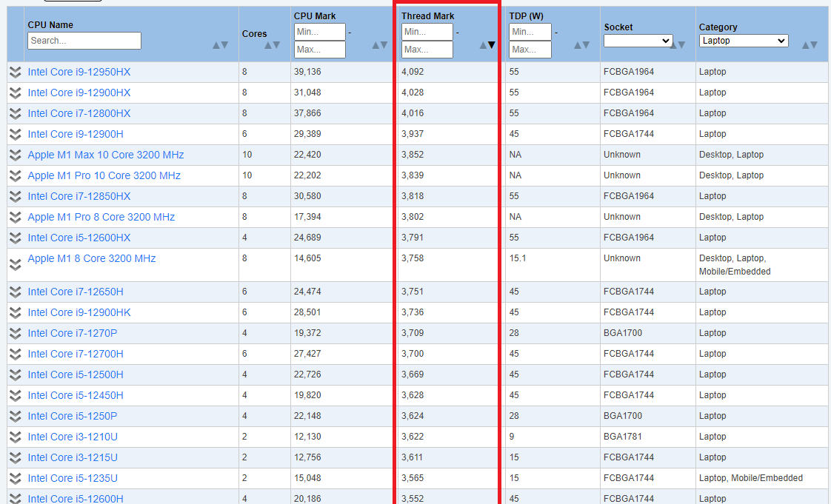Open Intel Core i7-12800HX link
831x504 pixels.
[79, 113]
